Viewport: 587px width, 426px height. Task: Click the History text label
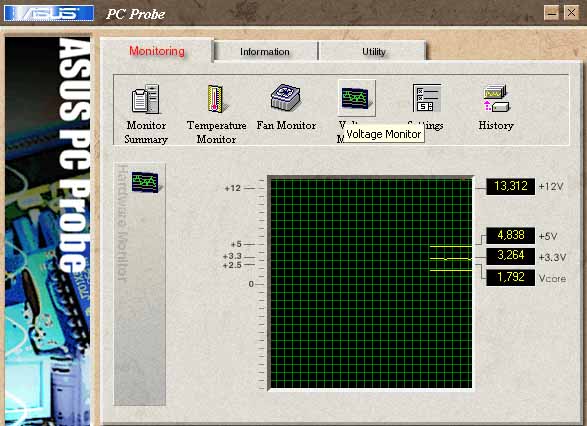[x=496, y=125]
